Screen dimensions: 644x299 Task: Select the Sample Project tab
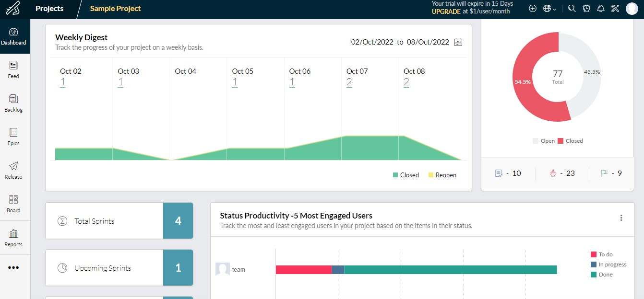point(116,9)
